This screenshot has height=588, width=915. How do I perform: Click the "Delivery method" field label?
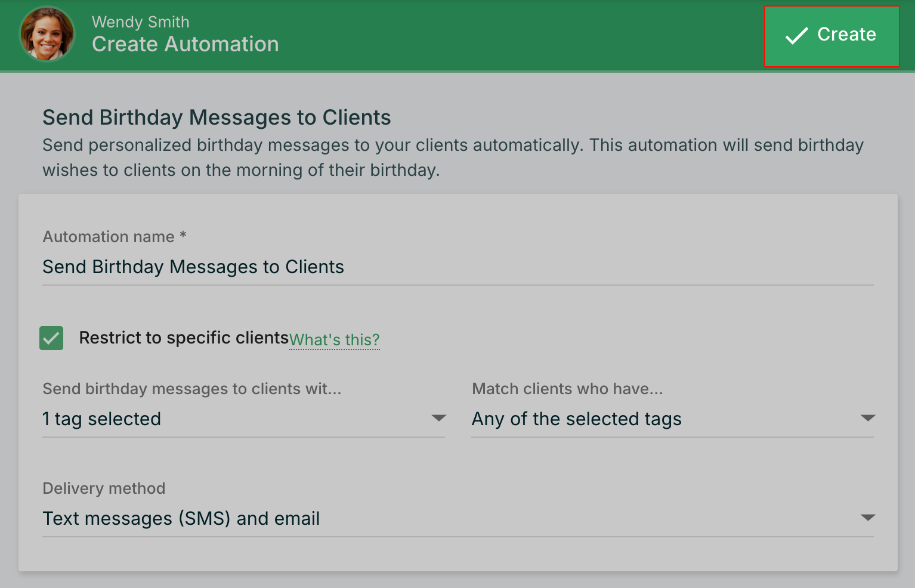pyautogui.click(x=104, y=488)
